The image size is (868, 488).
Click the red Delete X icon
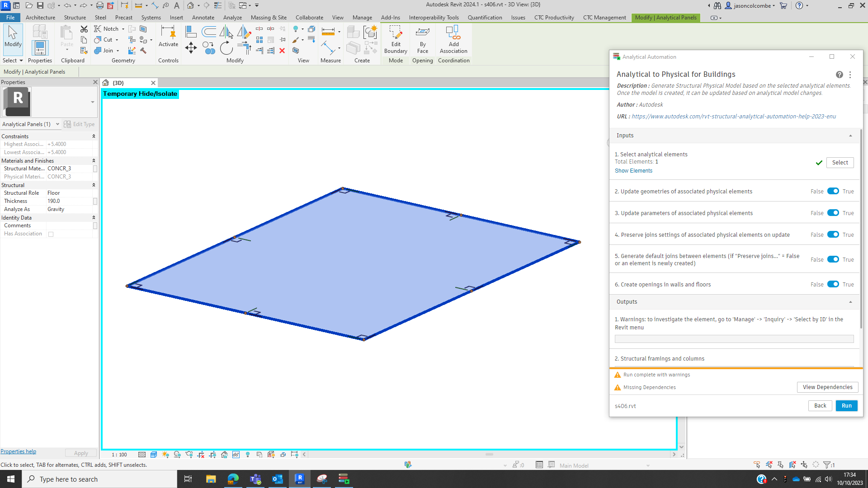click(x=282, y=51)
